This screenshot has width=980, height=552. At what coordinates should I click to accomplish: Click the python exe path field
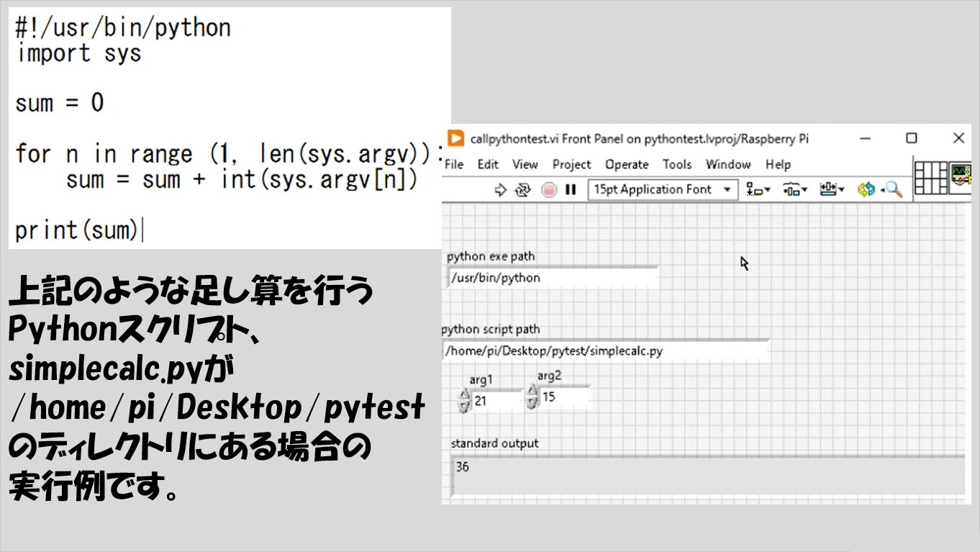pos(552,278)
